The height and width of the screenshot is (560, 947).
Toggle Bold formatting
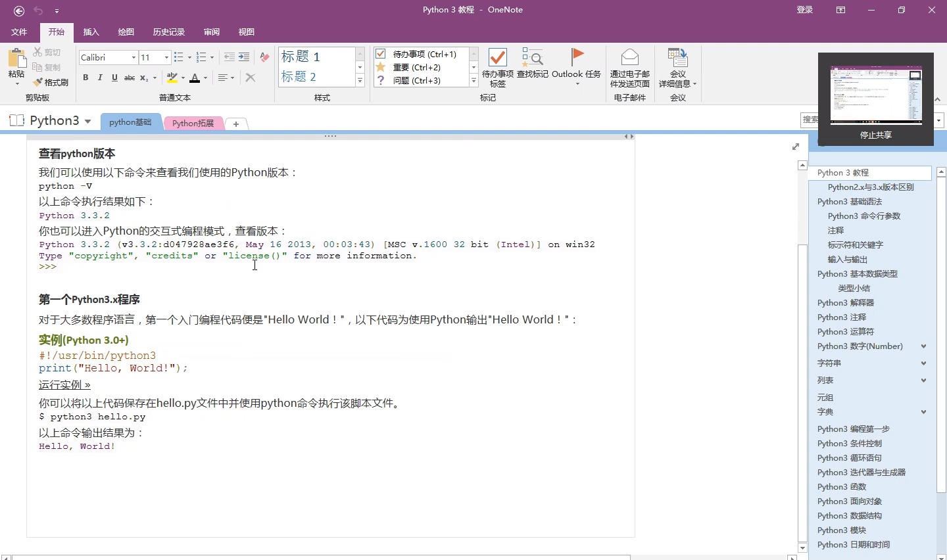pyautogui.click(x=85, y=78)
